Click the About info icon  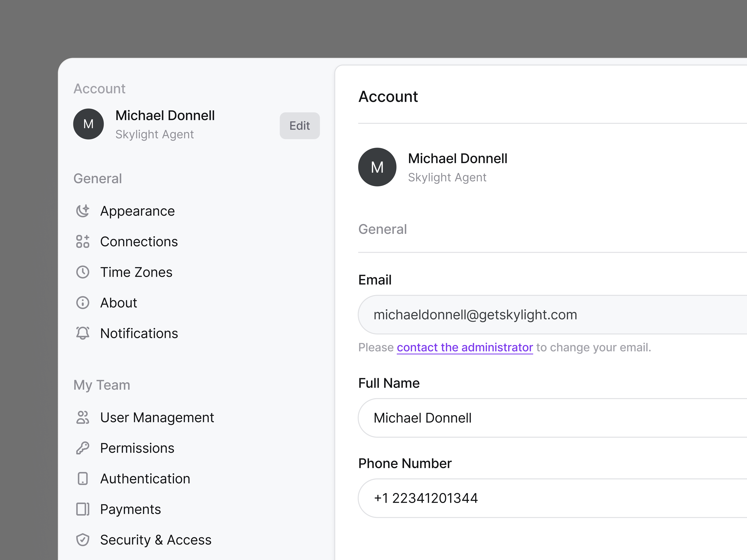83,302
